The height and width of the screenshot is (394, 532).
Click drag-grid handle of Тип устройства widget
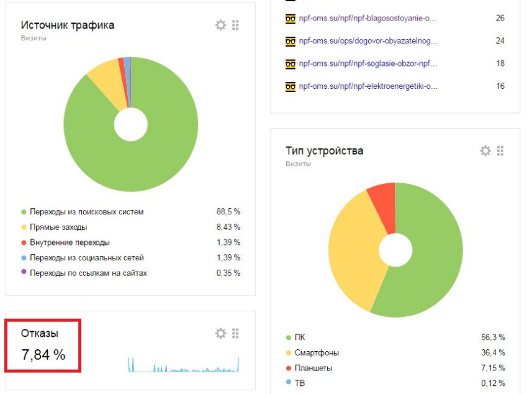[x=500, y=150]
